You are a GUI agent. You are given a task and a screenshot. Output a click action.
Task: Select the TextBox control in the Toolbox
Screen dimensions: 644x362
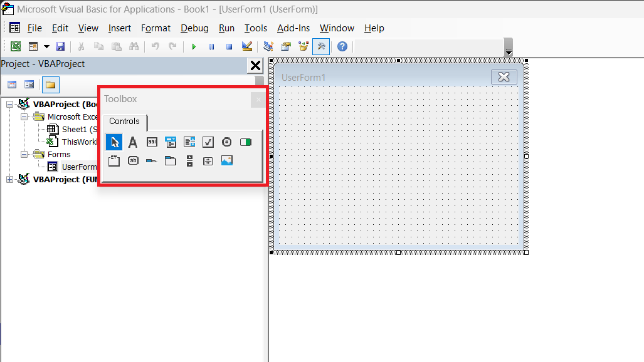point(152,142)
